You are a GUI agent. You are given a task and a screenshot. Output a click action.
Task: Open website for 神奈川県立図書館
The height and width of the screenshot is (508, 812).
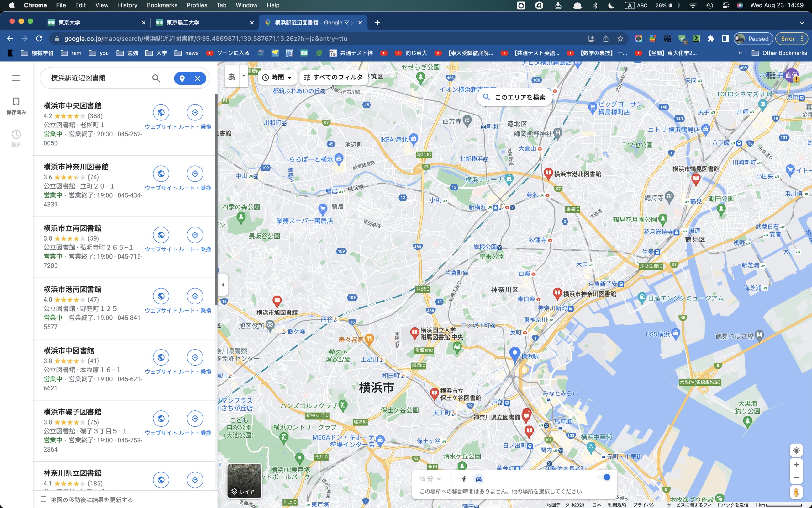(x=161, y=480)
